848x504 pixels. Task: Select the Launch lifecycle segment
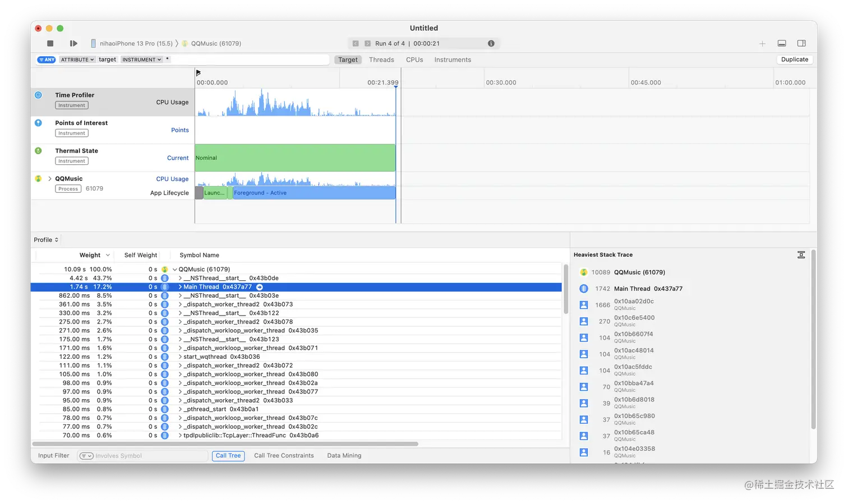click(x=214, y=193)
